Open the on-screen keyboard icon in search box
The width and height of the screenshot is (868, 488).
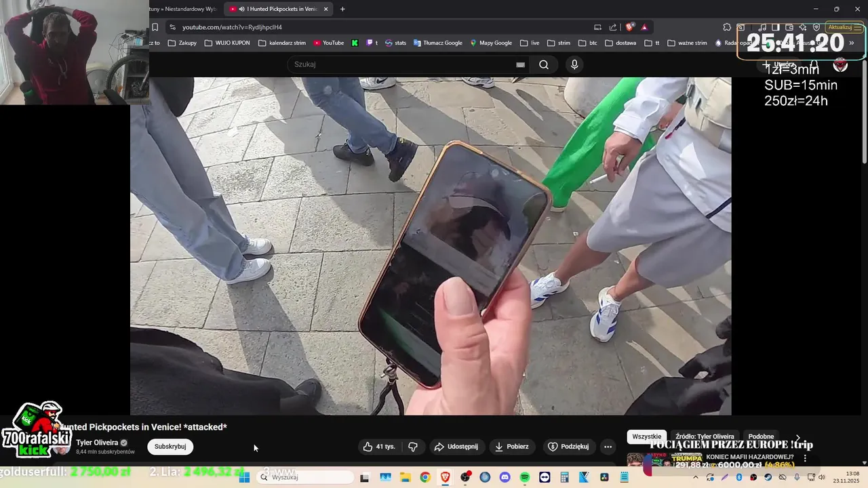(520, 64)
